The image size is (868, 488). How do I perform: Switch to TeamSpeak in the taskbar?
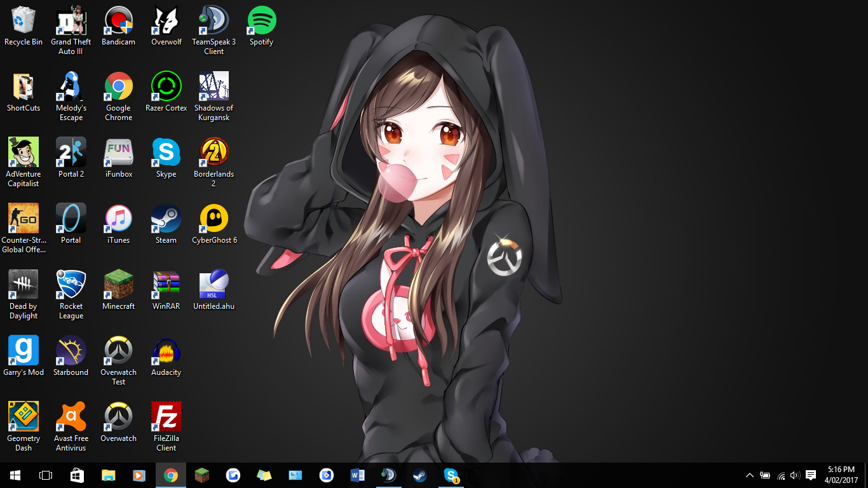(388, 475)
